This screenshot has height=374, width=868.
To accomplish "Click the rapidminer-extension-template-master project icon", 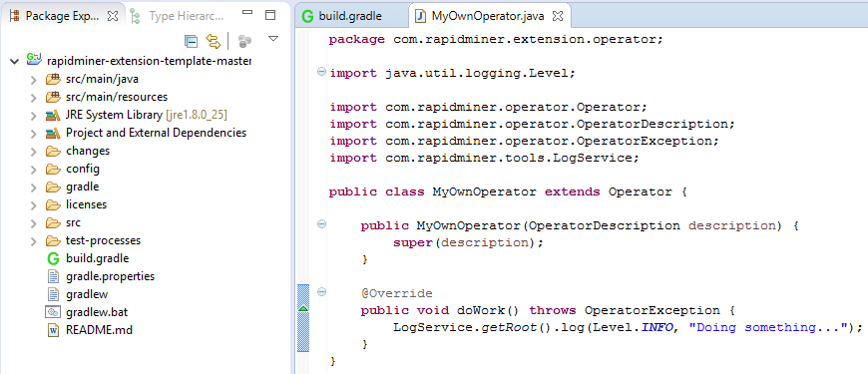I will coord(34,59).
